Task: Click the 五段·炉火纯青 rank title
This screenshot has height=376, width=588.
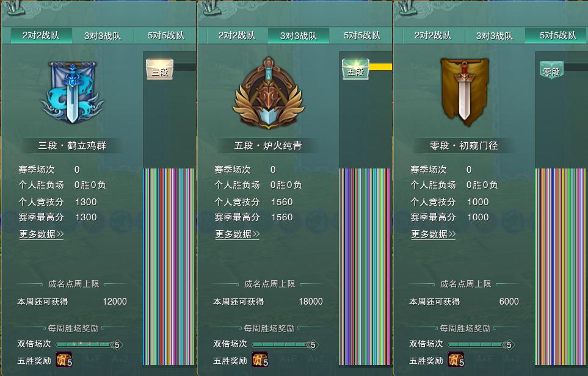Action: point(268,145)
